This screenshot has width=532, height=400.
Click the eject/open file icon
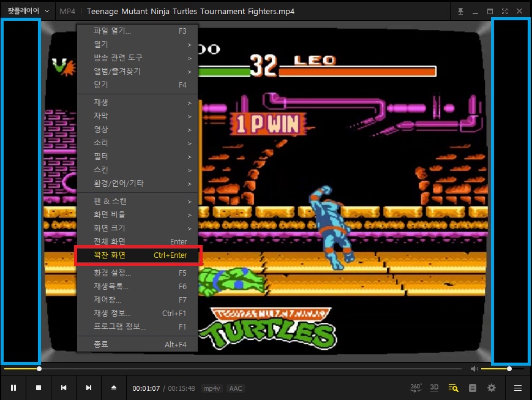(x=114, y=388)
